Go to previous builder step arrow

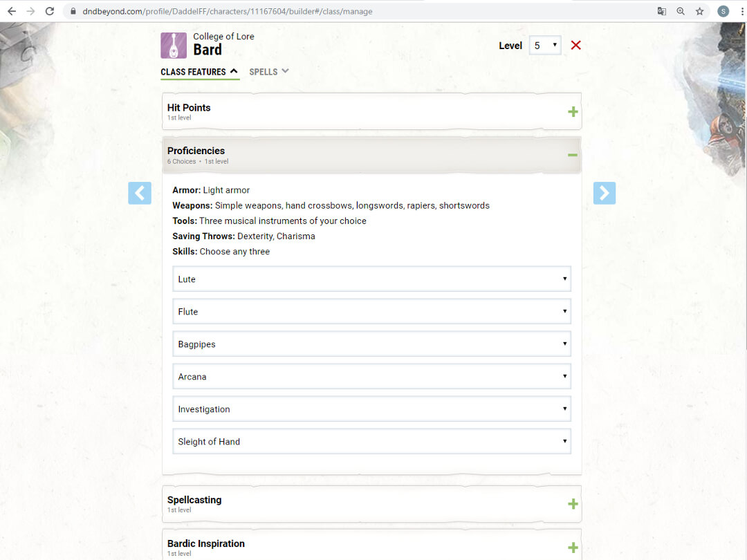pos(140,193)
